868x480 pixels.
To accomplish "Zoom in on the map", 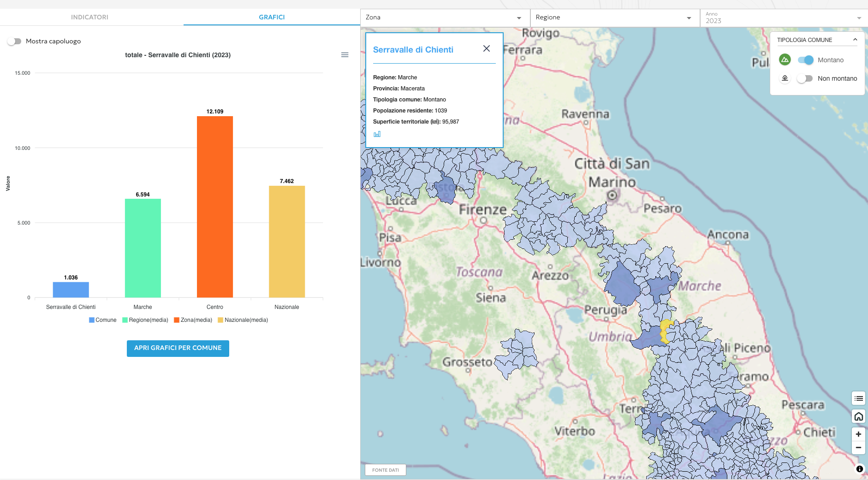I will tap(858, 434).
